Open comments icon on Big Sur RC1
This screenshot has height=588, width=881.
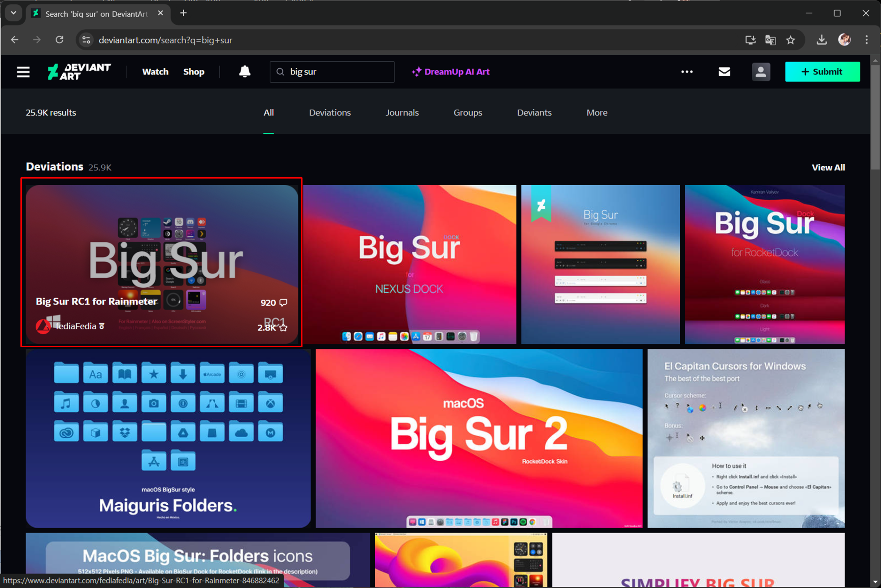284,303
